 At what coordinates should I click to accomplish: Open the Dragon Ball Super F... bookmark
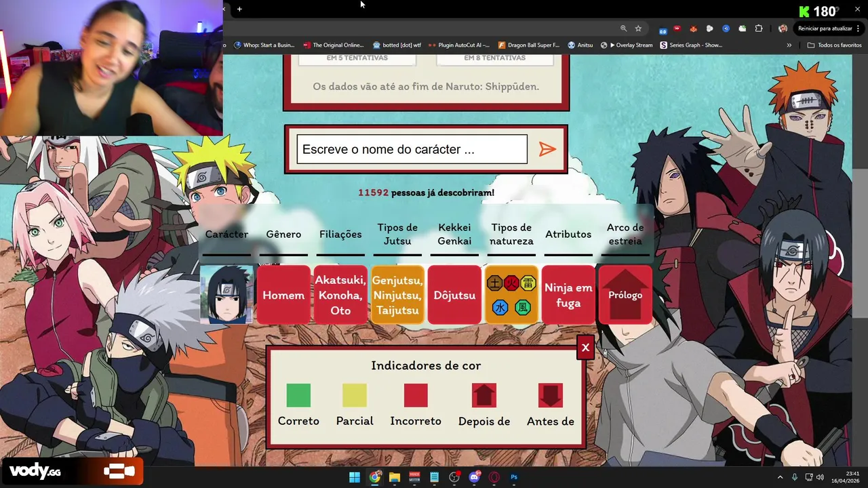[x=529, y=45]
